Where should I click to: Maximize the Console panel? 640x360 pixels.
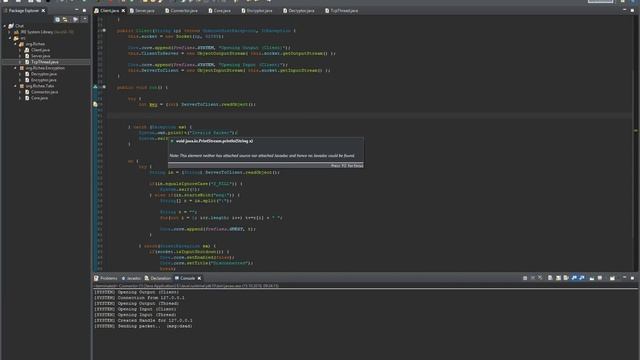click(633, 278)
